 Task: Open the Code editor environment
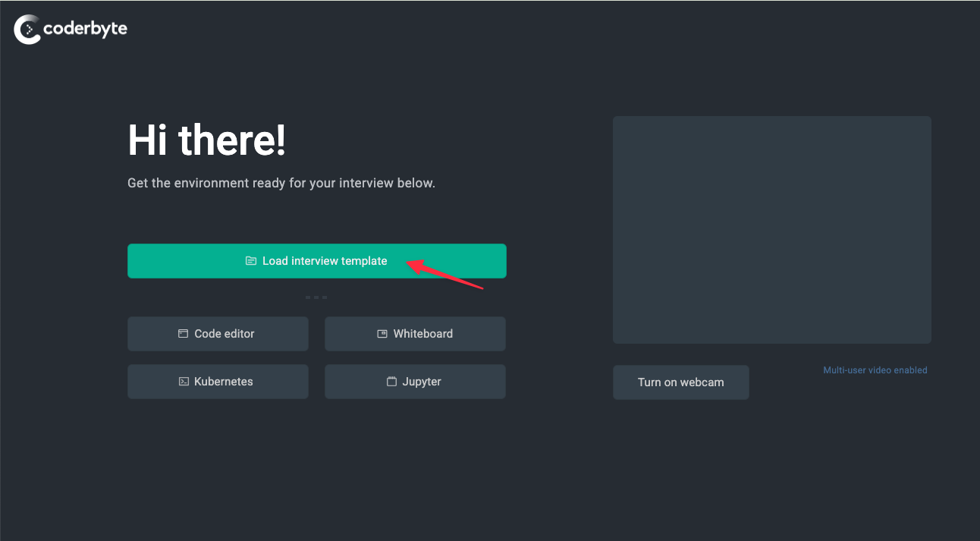tap(224, 334)
